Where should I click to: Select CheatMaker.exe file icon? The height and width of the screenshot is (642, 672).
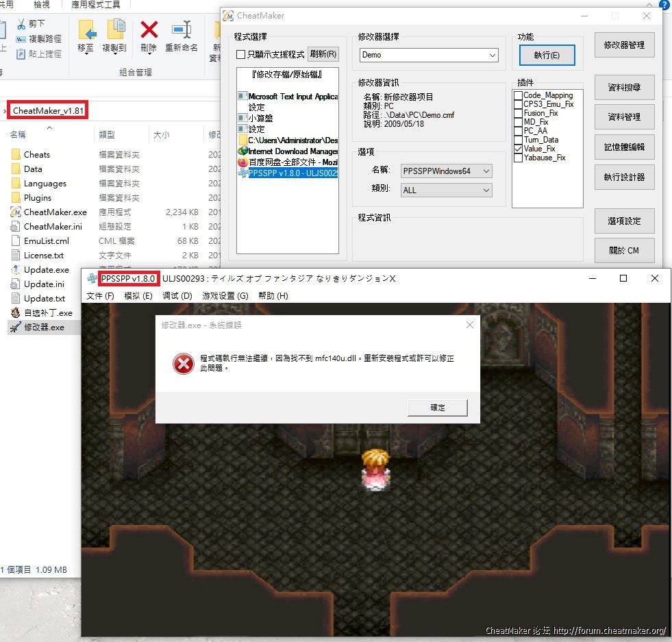16,212
